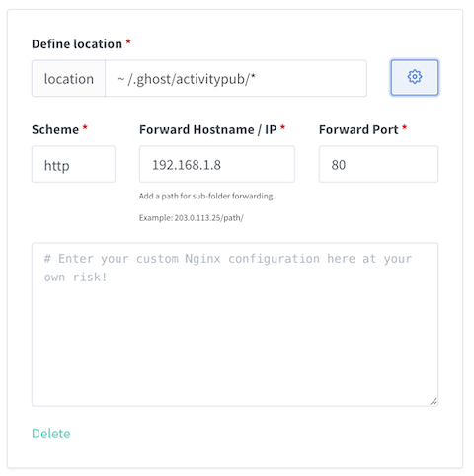Click the location path field with ~ /.ghost/activitypub/*
Screen dimensions: 474x476
(236, 78)
